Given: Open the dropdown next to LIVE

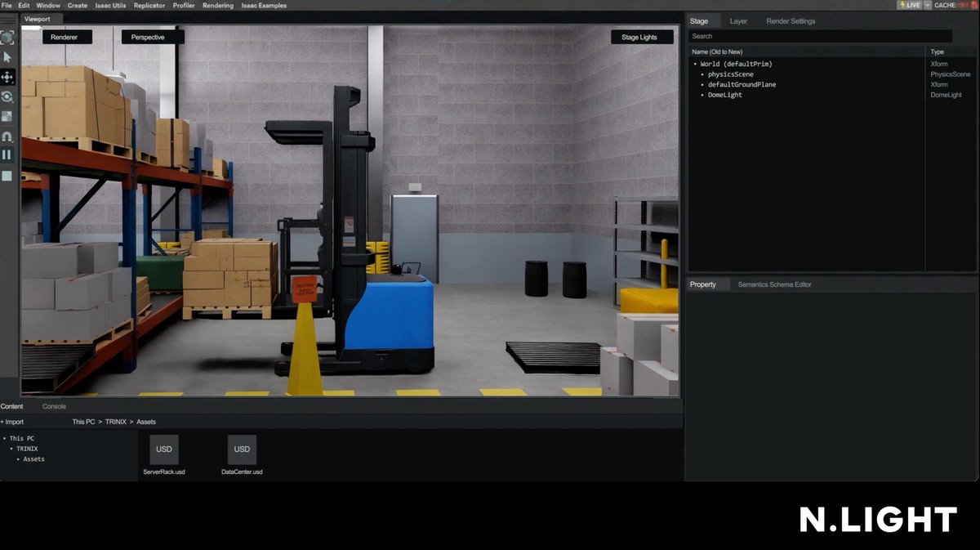Looking at the screenshot, I should pos(927,5).
